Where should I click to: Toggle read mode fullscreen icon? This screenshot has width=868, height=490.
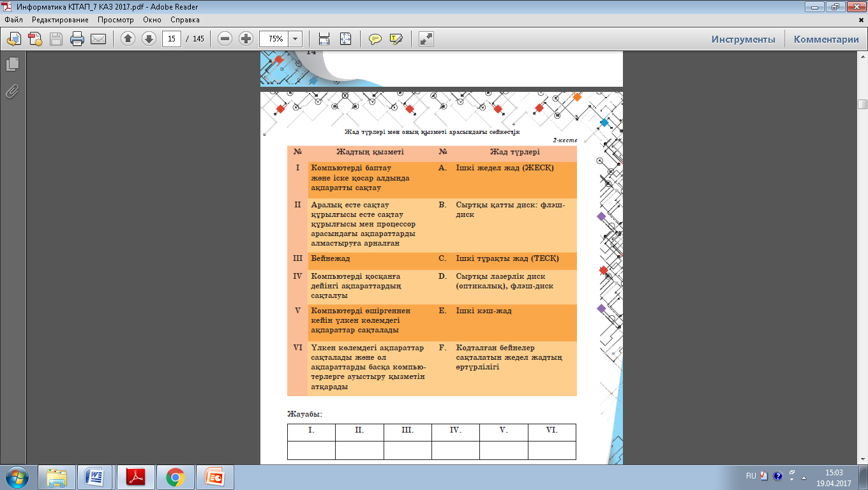click(426, 39)
